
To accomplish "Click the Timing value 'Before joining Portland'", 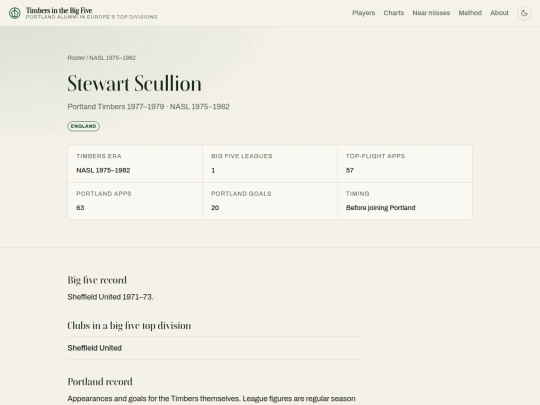I will point(381,208).
